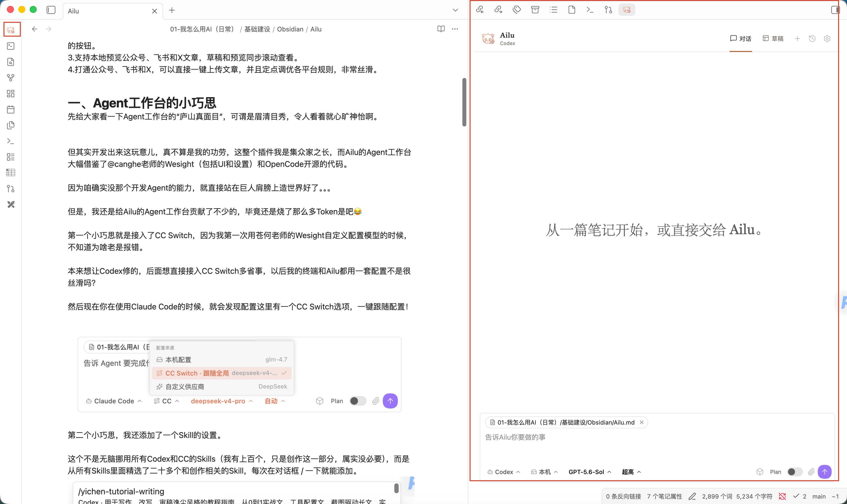
Task: Click 0 条反向链接 in status bar
Action: click(x=623, y=496)
